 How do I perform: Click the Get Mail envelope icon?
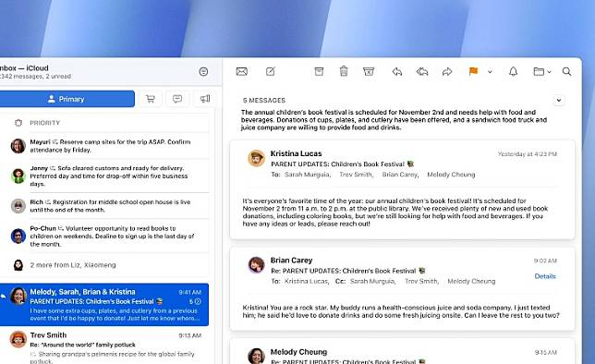click(x=242, y=71)
